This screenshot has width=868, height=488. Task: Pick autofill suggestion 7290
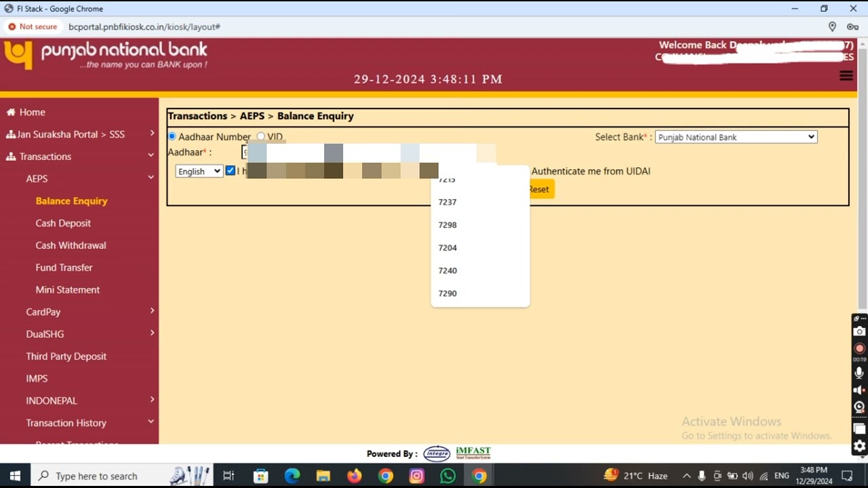[x=480, y=293]
